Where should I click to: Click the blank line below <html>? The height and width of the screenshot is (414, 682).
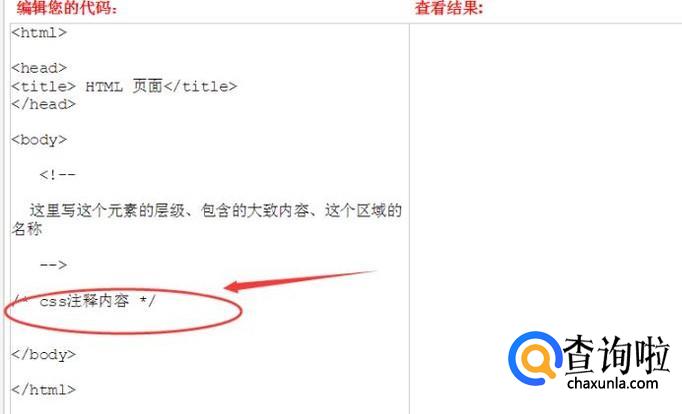tap(210, 50)
